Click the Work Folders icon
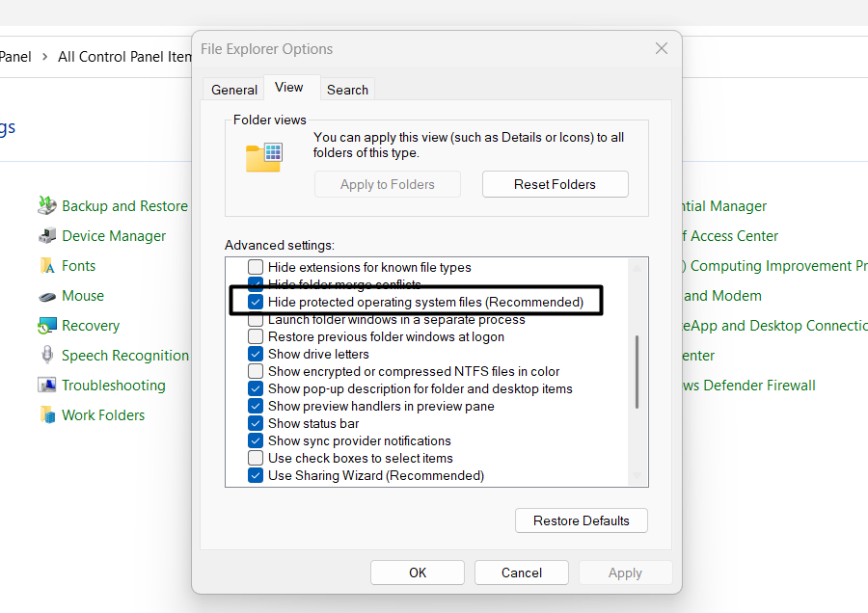This screenshot has width=868, height=613. pyautogui.click(x=47, y=414)
